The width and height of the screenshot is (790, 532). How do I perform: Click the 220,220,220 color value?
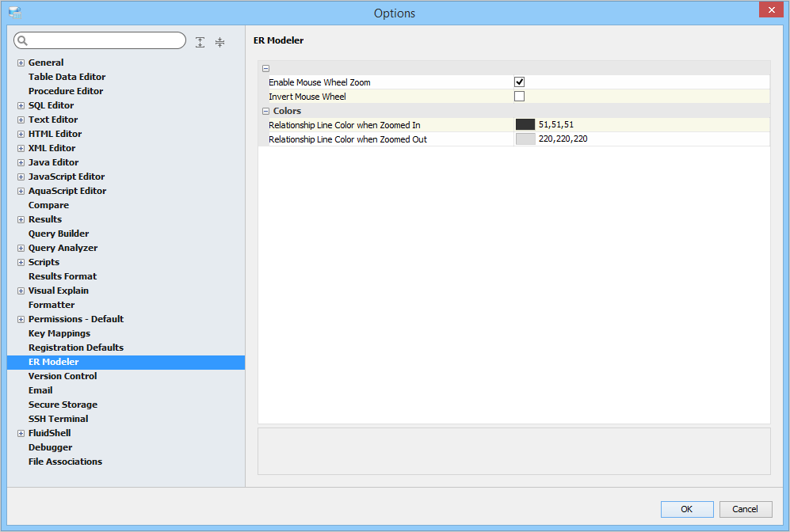pyautogui.click(x=563, y=139)
